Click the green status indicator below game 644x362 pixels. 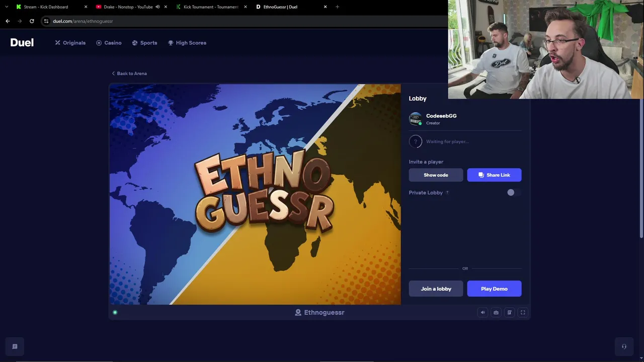tap(115, 313)
